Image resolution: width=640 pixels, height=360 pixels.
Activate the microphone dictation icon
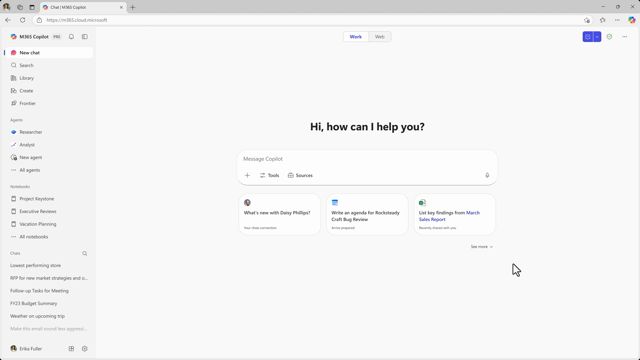pos(487,175)
